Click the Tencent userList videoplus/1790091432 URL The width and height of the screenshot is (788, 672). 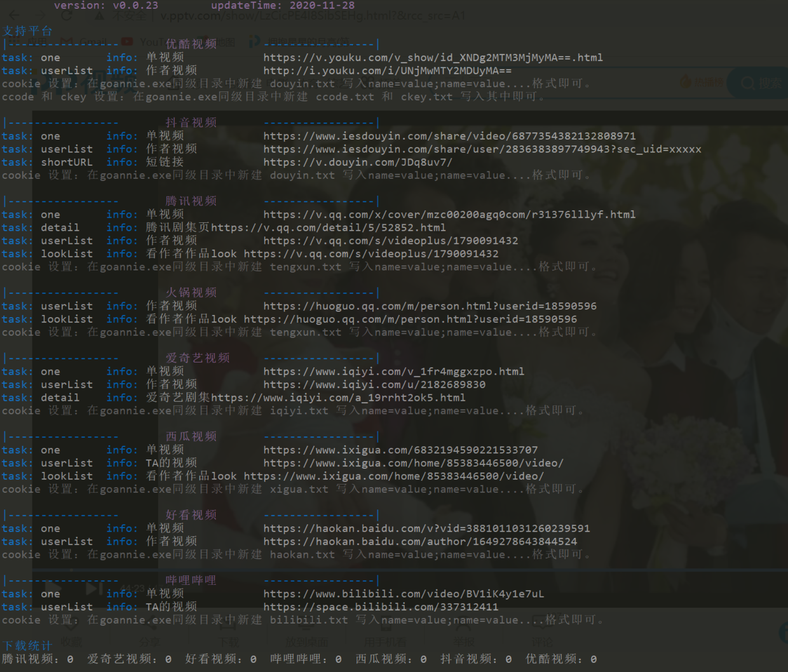pyautogui.click(x=391, y=241)
